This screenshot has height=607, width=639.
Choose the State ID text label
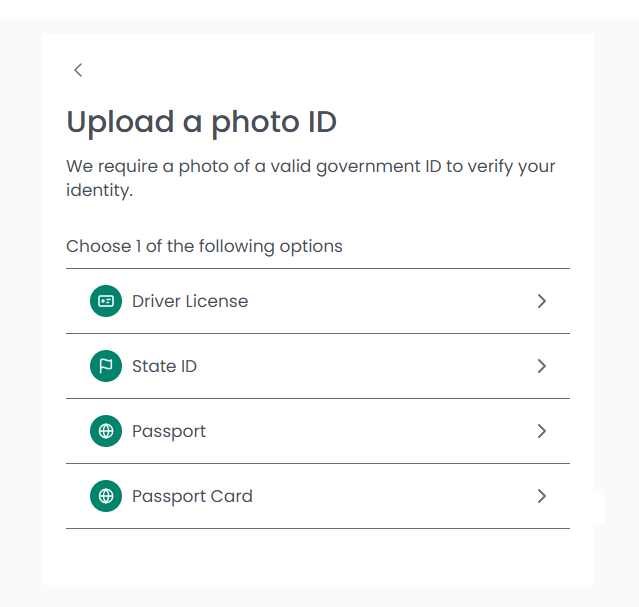pyautogui.click(x=164, y=366)
